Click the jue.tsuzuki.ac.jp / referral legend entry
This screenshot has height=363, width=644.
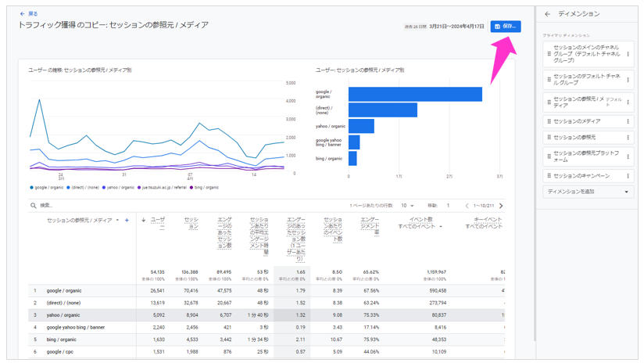(x=162, y=188)
